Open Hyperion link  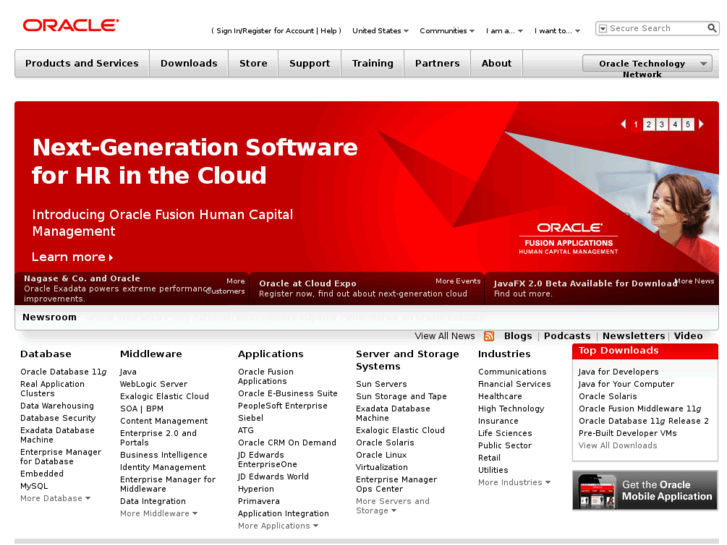click(256, 489)
